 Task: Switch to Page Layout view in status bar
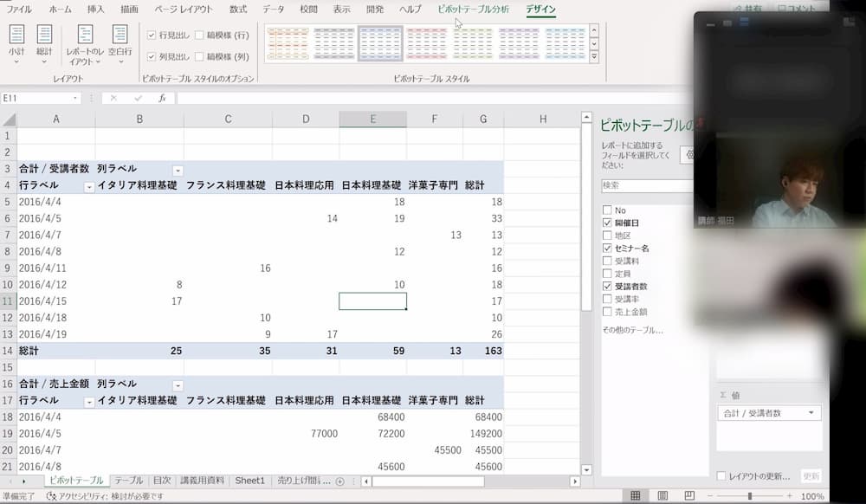point(662,496)
